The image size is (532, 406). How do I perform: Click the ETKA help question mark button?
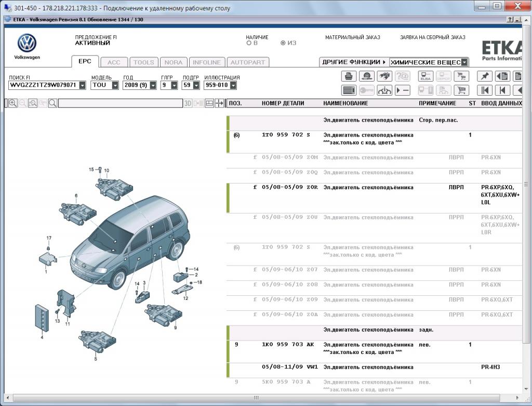point(510,20)
